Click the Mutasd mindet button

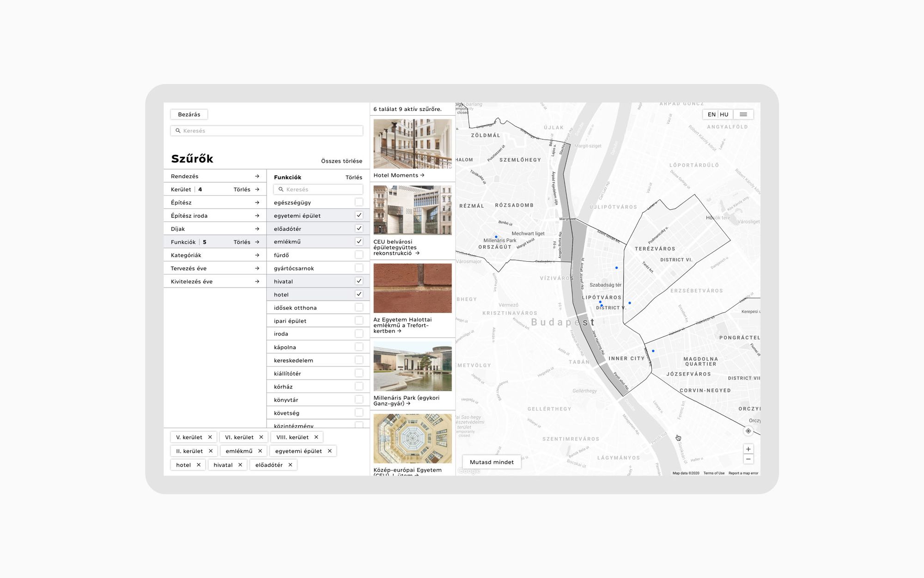pyautogui.click(x=491, y=461)
